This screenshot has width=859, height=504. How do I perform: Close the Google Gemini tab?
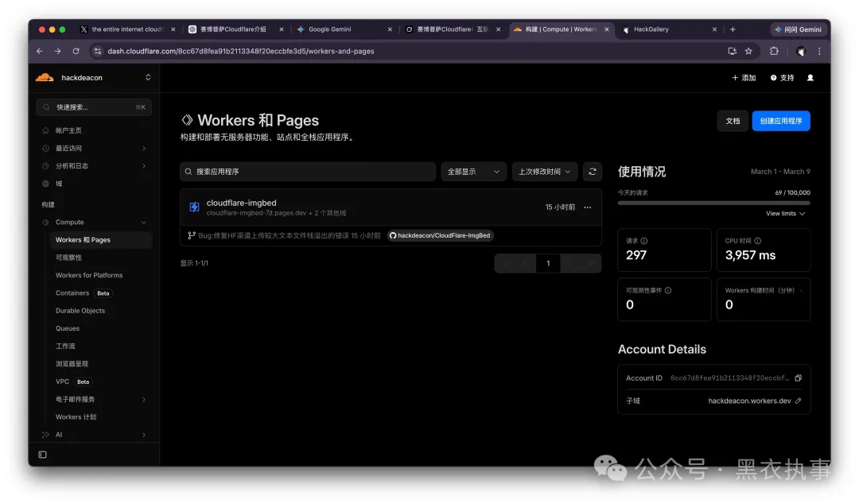[x=390, y=29]
